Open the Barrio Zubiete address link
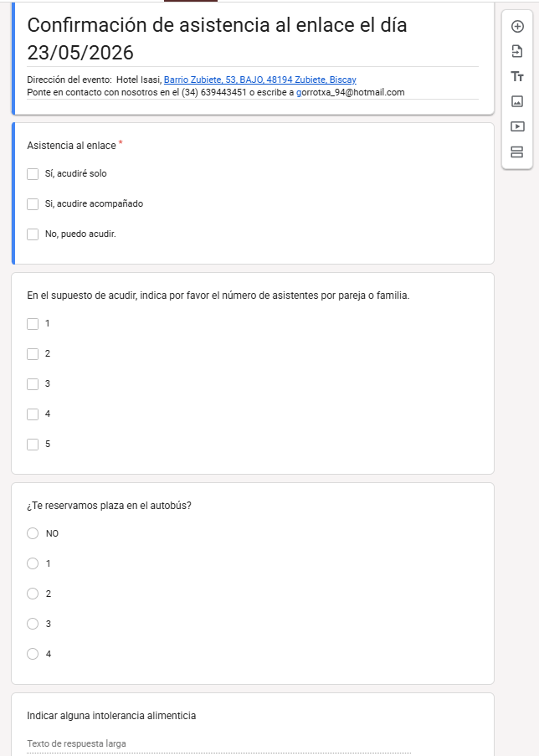 (x=259, y=80)
